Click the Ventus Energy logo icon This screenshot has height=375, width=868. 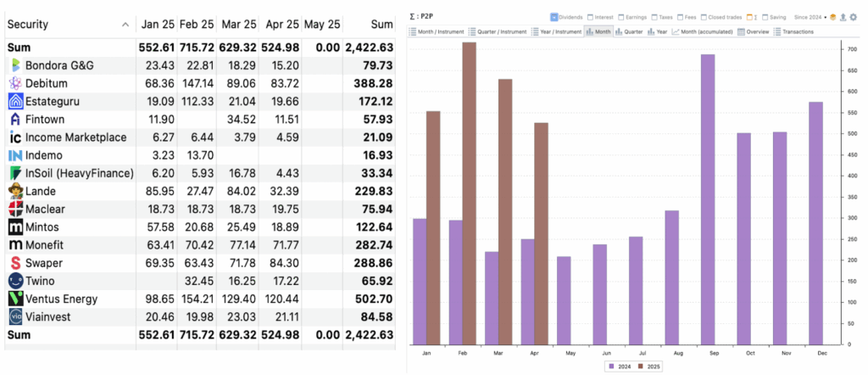[x=15, y=299]
